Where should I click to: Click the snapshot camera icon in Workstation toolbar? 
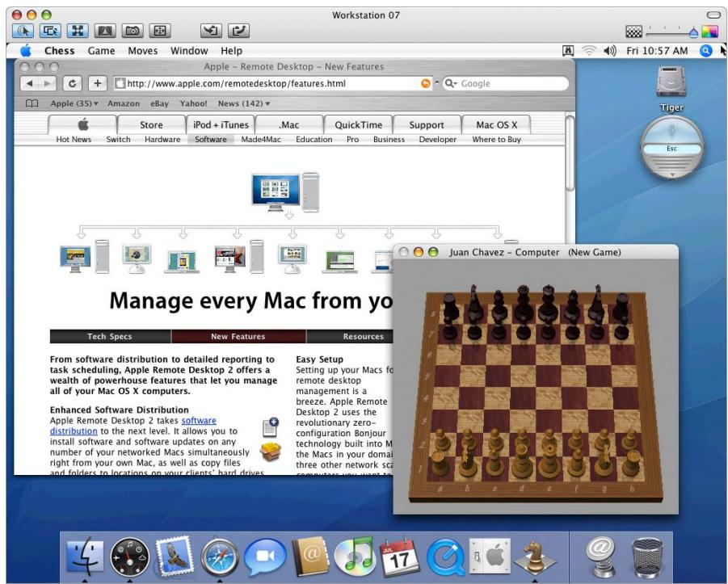[132, 31]
